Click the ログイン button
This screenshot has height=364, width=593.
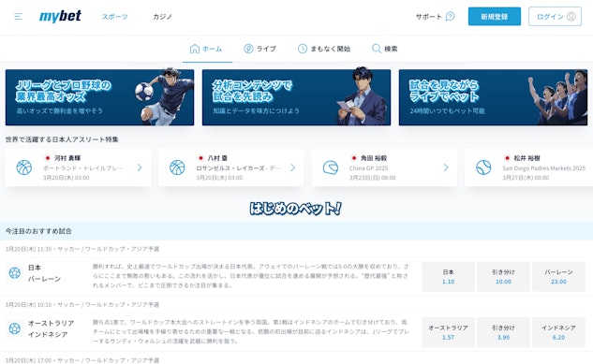tap(555, 16)
